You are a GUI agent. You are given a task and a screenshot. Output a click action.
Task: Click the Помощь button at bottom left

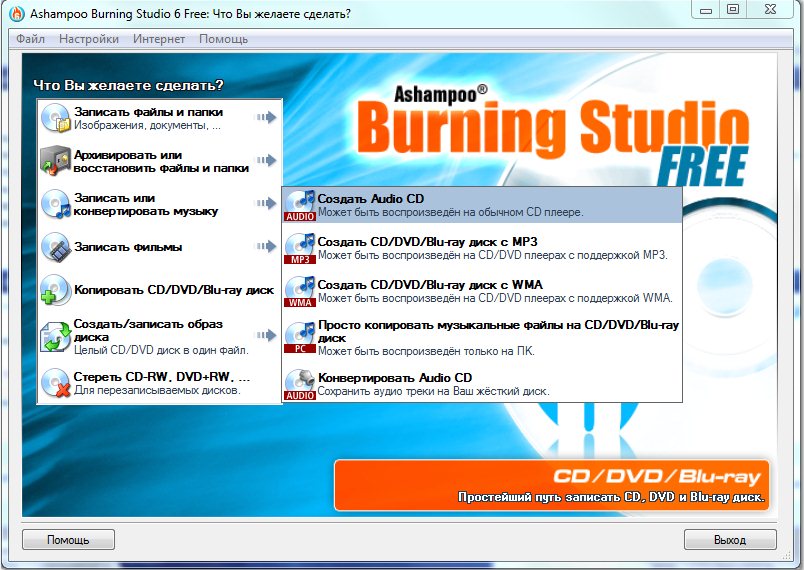[68, 540]
